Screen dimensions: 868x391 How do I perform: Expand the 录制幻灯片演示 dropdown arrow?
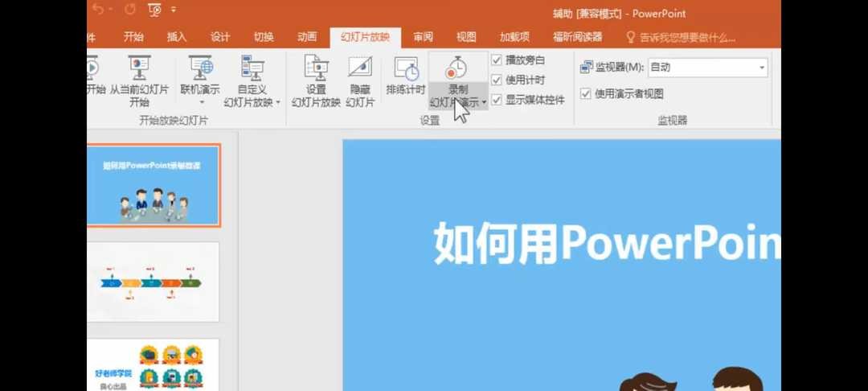[x=485, y=103]
